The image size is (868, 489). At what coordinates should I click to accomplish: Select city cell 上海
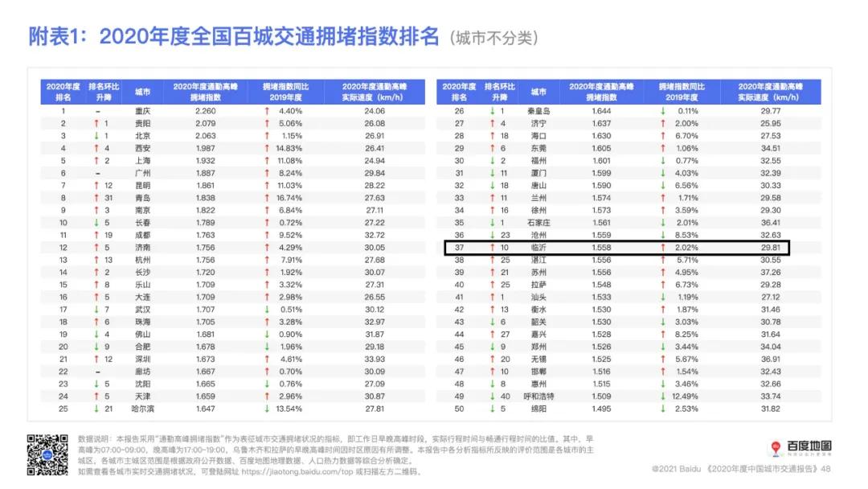pyautogui.click(x=143, y=161)
